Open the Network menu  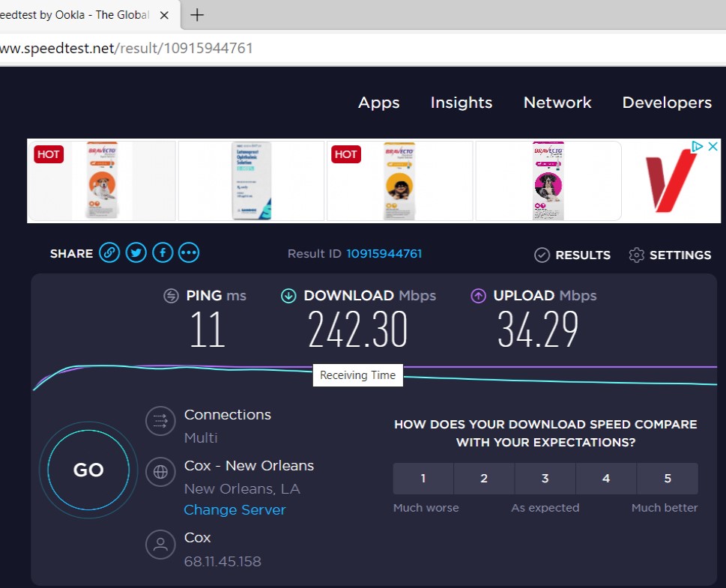(557, 103)
